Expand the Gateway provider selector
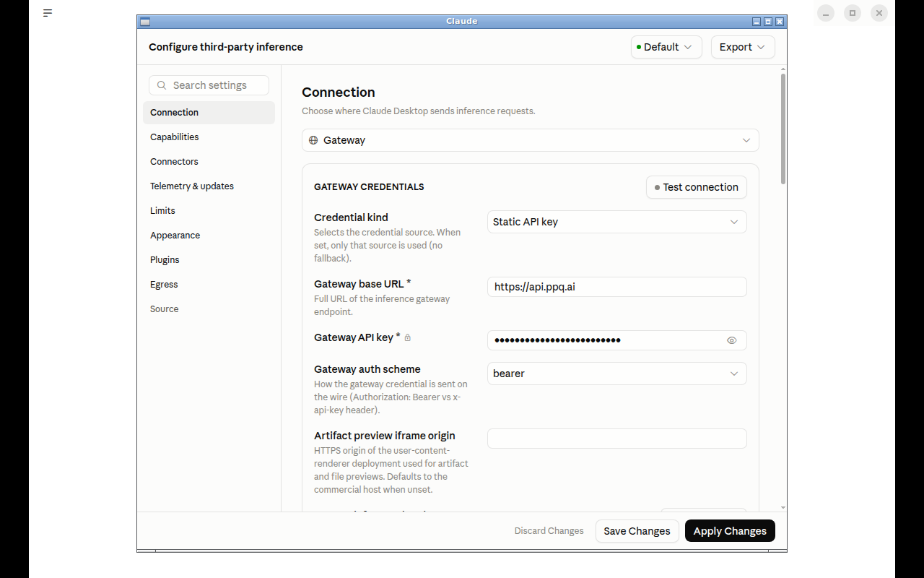The image size is (924, 578). 531,140
